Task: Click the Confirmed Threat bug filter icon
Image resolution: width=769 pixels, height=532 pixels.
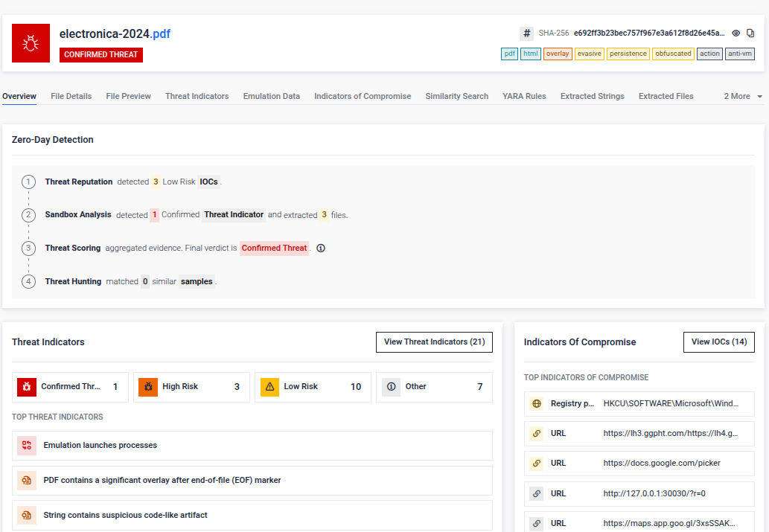Action: (27, 387)
